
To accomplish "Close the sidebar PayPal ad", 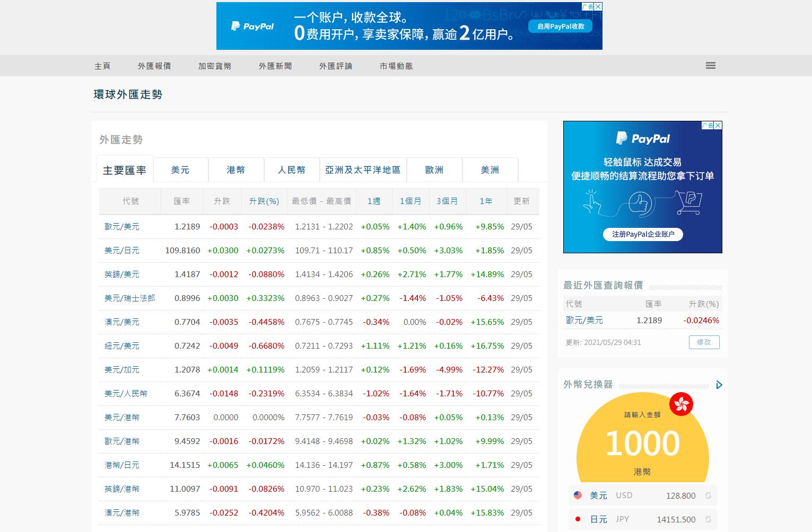I will [x=718, y=126].
